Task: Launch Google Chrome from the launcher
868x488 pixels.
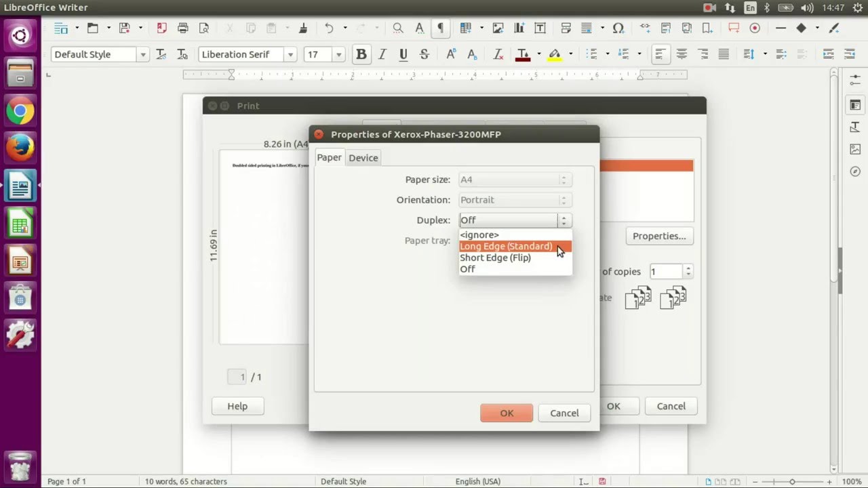Action: pyautogui.click(x=20, y=111)
